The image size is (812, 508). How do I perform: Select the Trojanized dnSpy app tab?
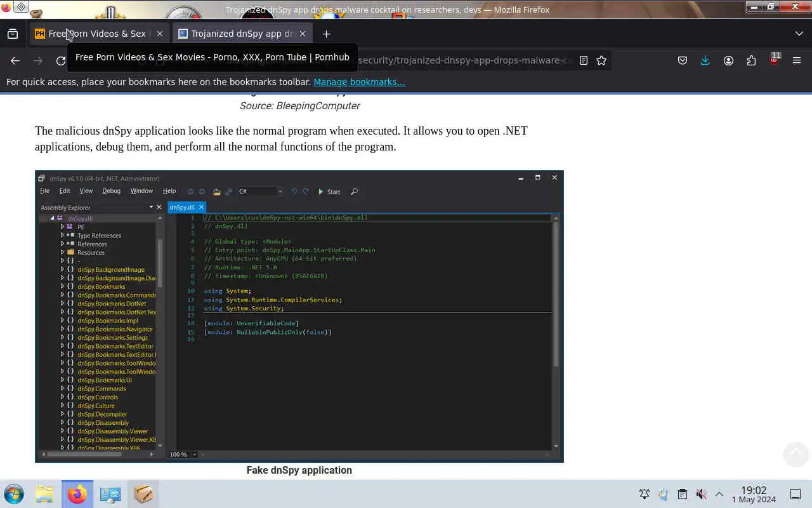[243, 34]
